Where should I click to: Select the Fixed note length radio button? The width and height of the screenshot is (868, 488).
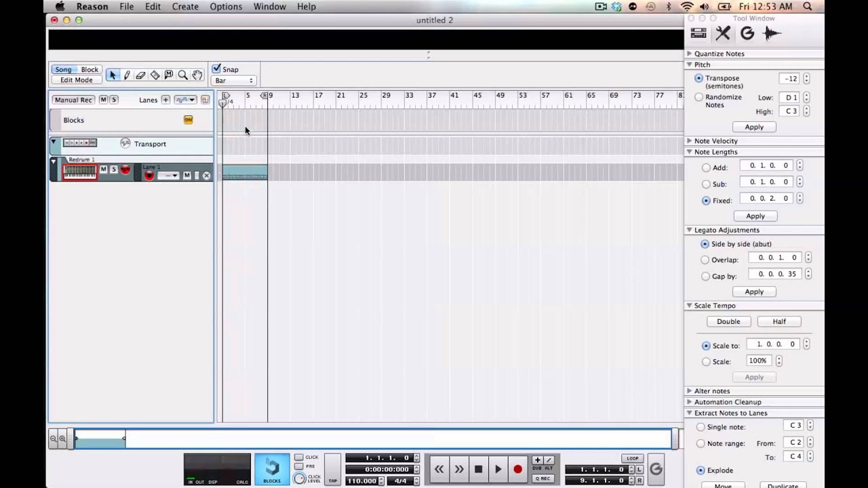click(706, 201)
